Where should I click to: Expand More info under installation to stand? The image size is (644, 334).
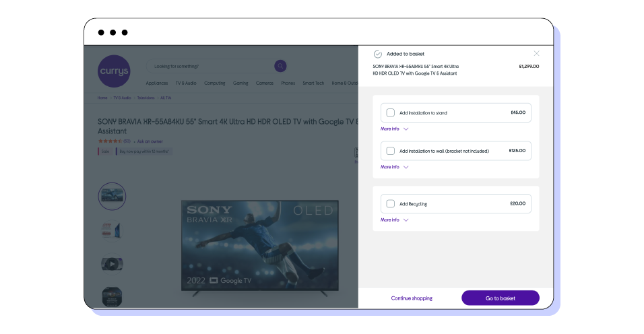pyautogui.click(x=395, y=129)
